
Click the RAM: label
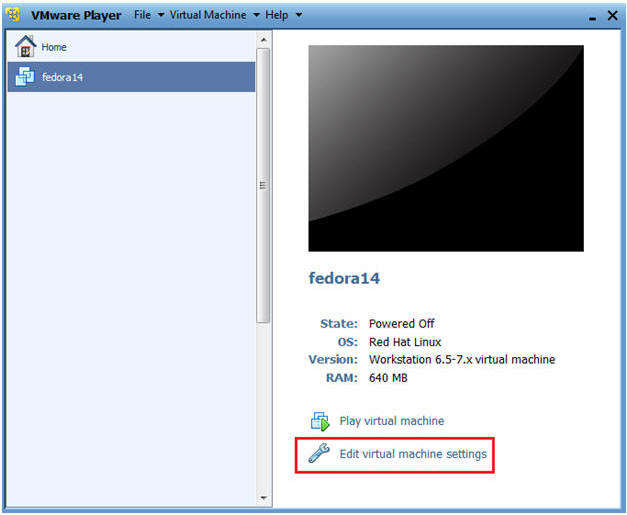(x=342, y=378)
